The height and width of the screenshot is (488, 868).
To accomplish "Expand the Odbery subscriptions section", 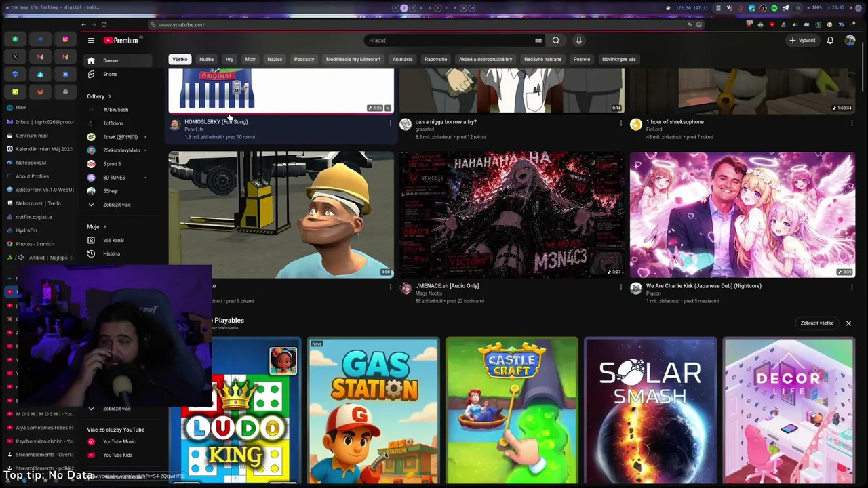I will [99, 96].
